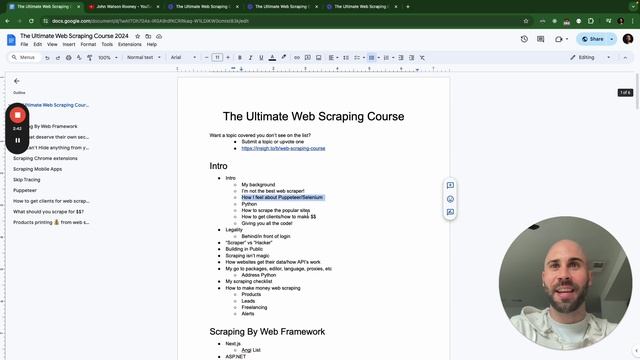Click the Undo icon in toolbar
Screen dimensions: 640x360
coord(47,58)
